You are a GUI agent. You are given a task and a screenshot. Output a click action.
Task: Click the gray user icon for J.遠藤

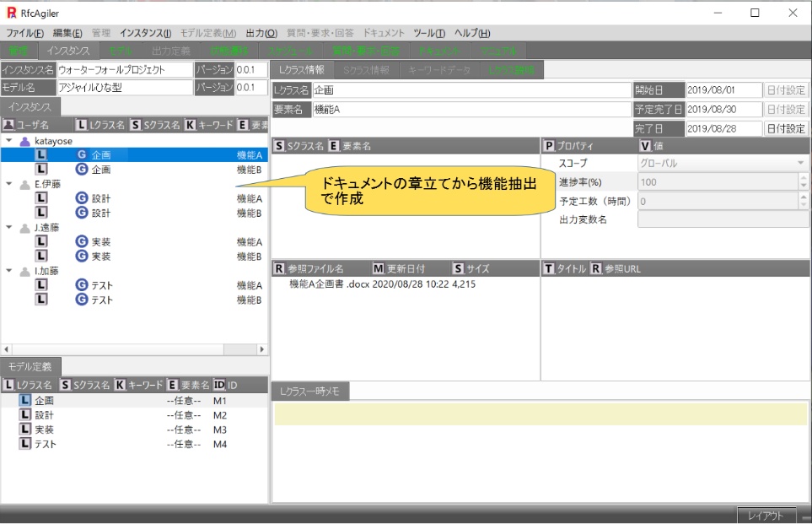(x=24, y=228)
